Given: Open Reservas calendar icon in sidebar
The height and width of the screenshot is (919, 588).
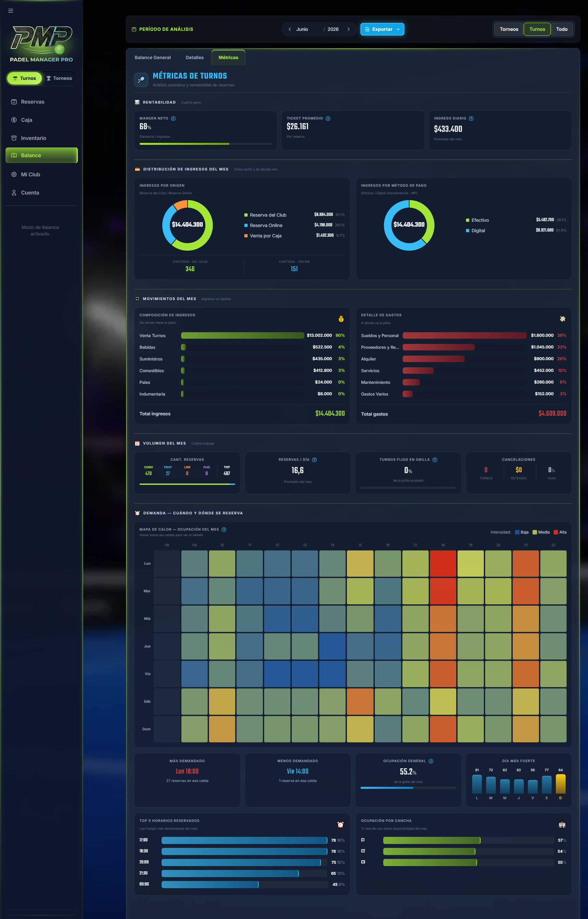Looking at the screenshot, I should pyautogui.click(x=14, y=102).
